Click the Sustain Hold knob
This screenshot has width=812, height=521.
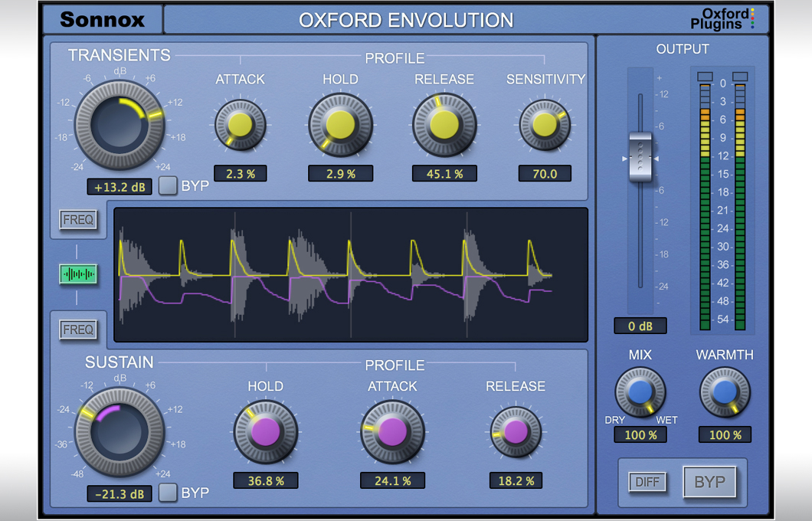click(266, 432)
